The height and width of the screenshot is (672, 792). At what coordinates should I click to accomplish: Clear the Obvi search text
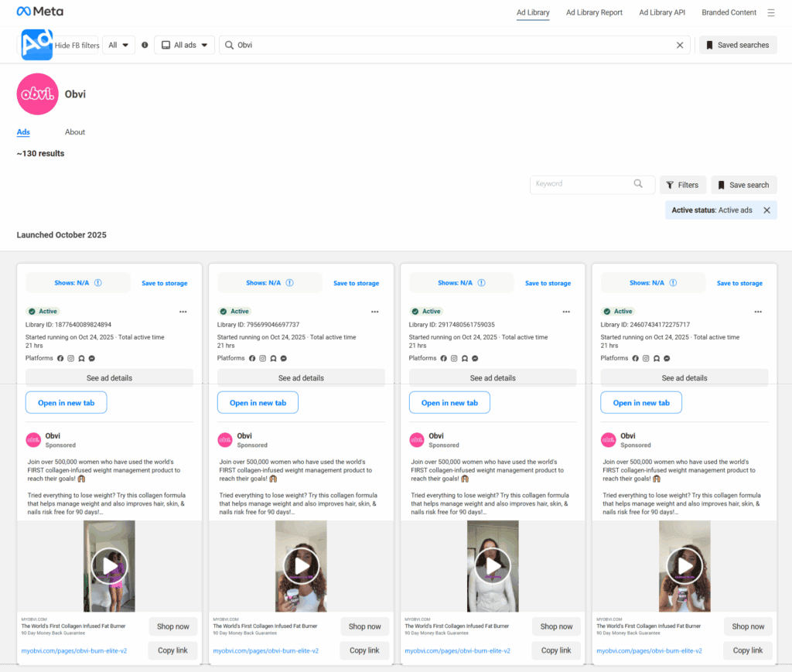tap(680, 46)
